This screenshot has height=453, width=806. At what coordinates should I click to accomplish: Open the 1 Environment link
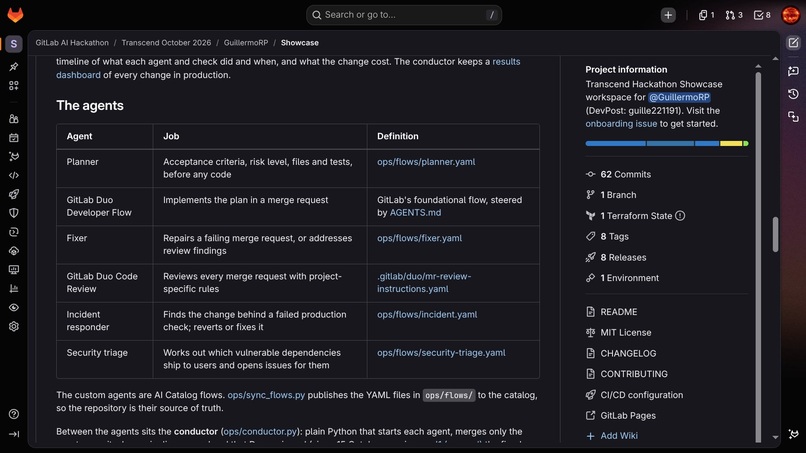tap(622, 278)
